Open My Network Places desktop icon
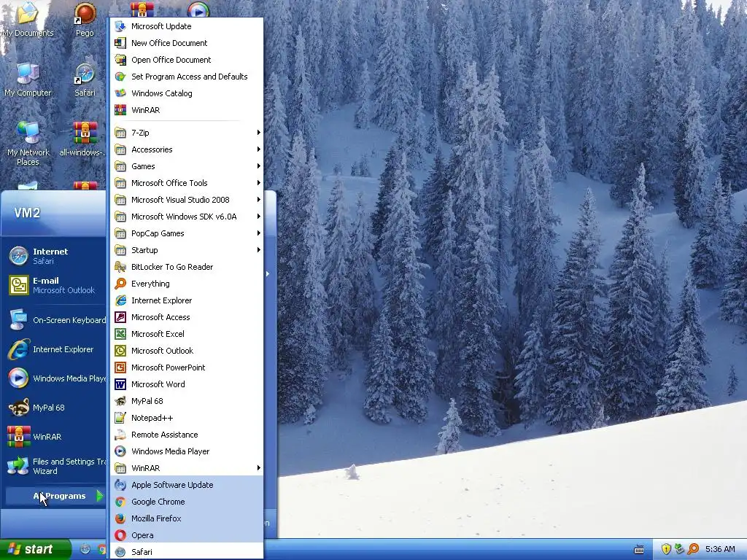The width and height of the screenshot is (747, 560). [28, 143]
